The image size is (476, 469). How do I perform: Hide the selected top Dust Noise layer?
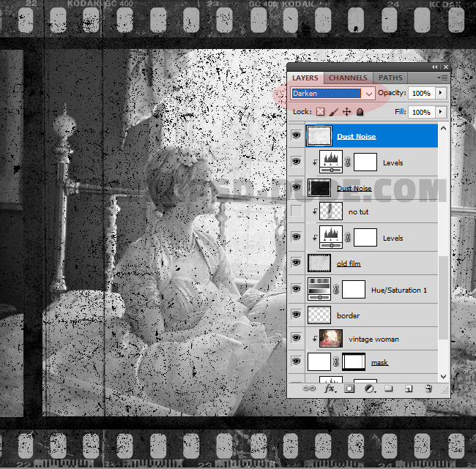point(296,135)
